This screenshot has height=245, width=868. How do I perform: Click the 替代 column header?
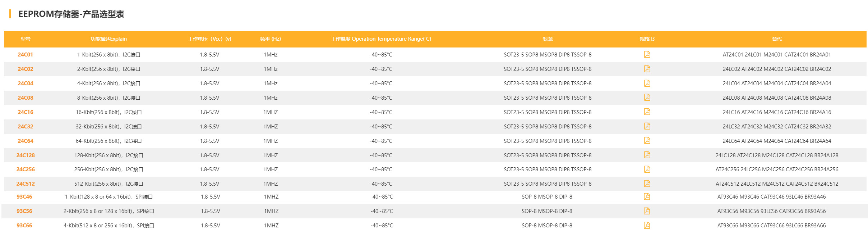coord(776,39)
